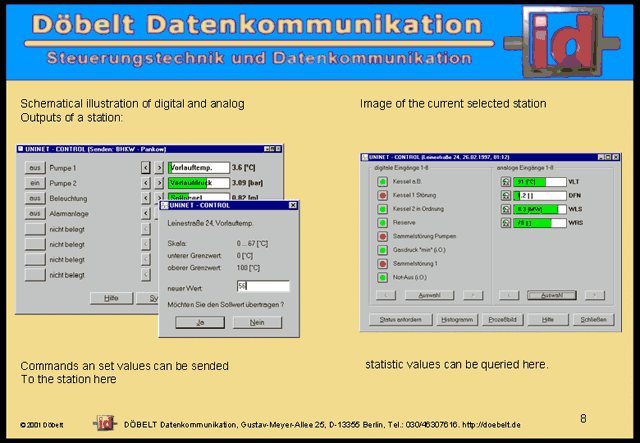Click the left arrow in the Beleuchtung row
The width and height of the screenshot is (640, 443).
point(146,198)
